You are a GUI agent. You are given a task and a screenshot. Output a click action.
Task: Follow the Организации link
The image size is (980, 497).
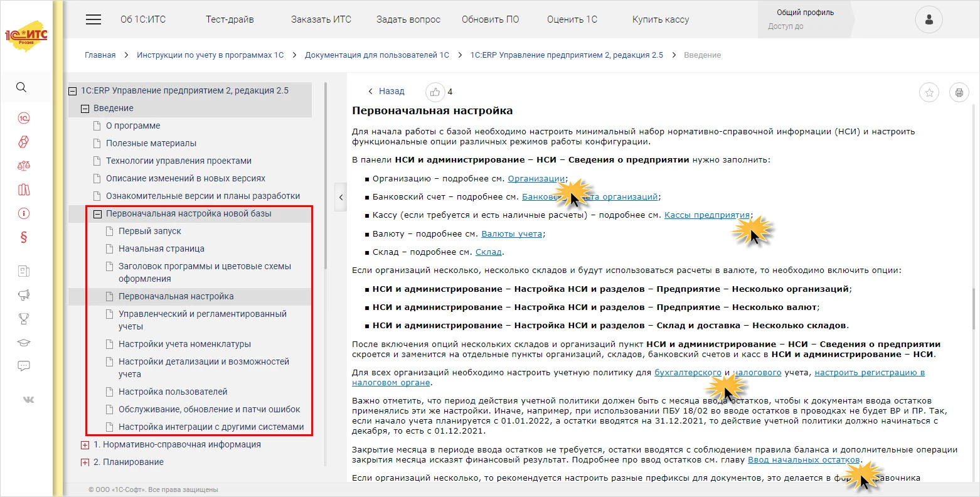click(536, 179)
